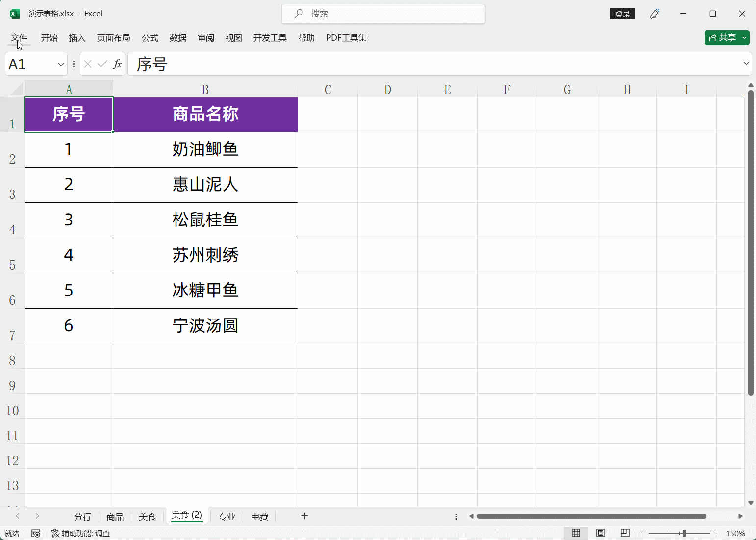Expand the formula bar with its chevron
Viewport: 756px width, 540px height.
pyautogui.click(x=745, y=64)
